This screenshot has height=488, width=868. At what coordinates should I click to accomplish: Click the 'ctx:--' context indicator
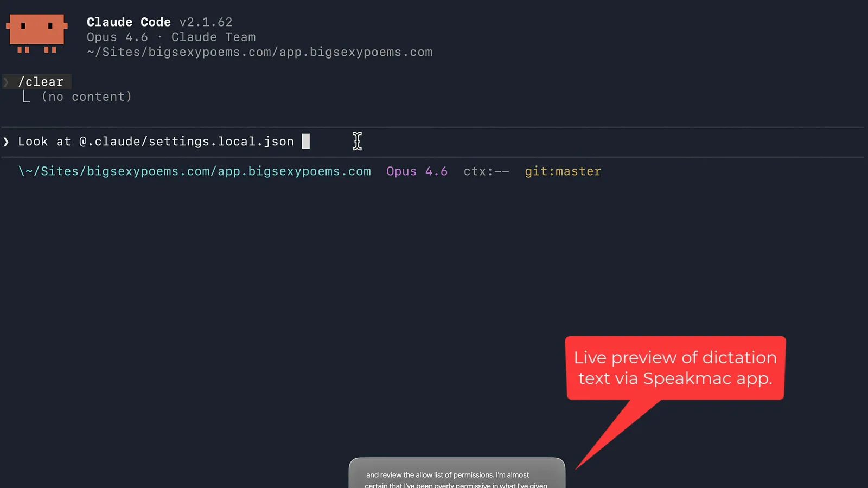tap(486, 171)
